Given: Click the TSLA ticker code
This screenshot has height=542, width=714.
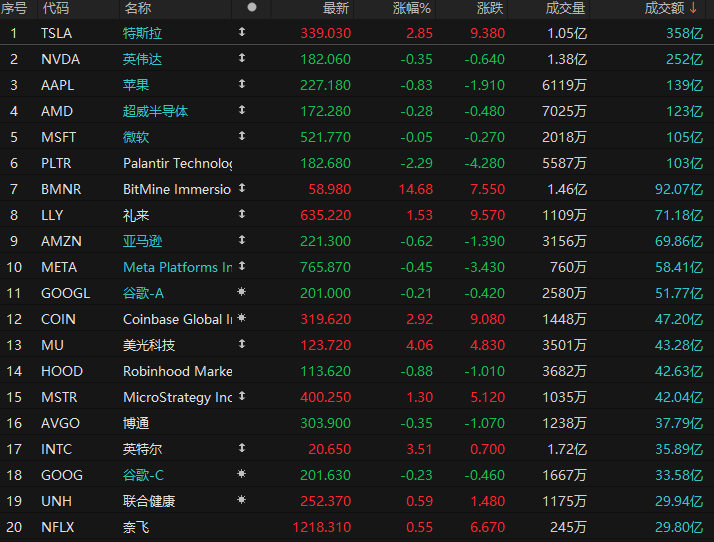Looking at the screenshot, I should [x=56, y=33].
